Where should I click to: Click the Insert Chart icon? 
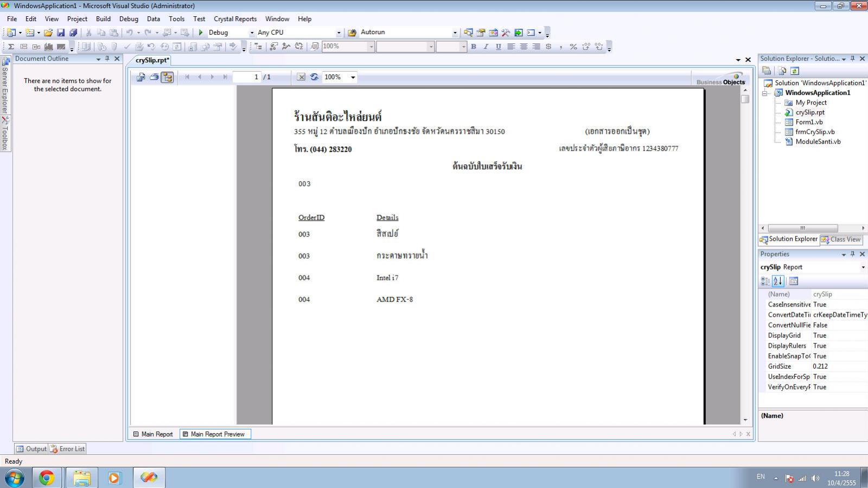click(x=48, y=47)
